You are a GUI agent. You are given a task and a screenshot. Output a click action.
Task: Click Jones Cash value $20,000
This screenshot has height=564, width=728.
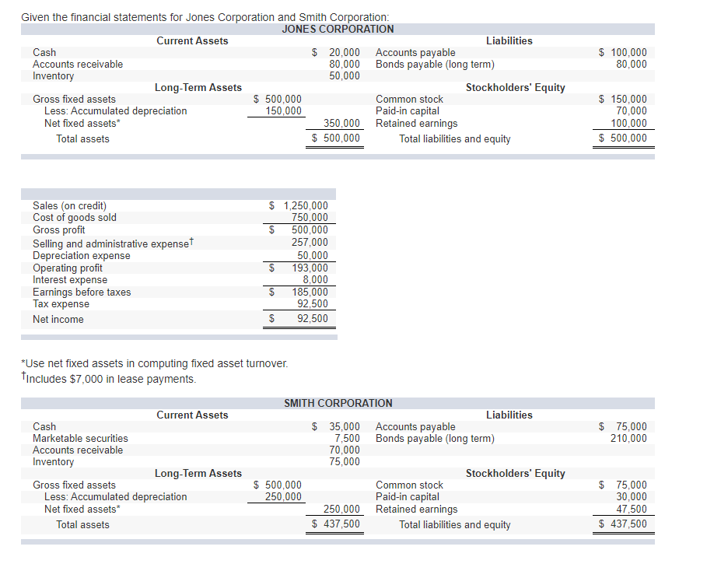(336, 52)
